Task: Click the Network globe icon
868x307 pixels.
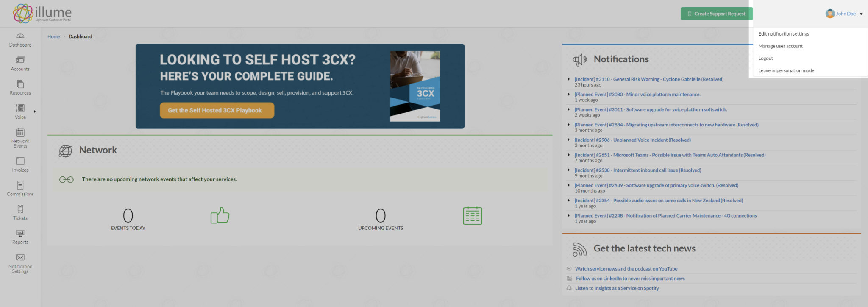Action: (x=65, y=151)
